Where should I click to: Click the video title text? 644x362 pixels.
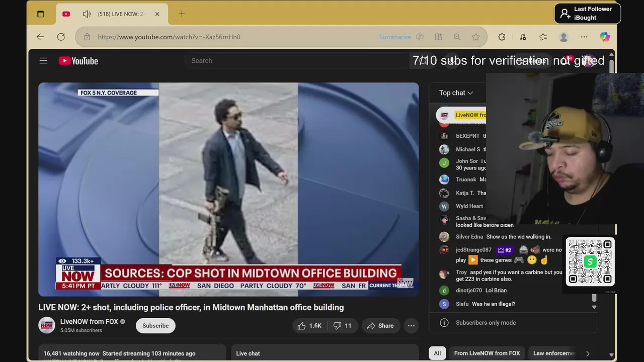pyautogui.click(x=191, y=307)
